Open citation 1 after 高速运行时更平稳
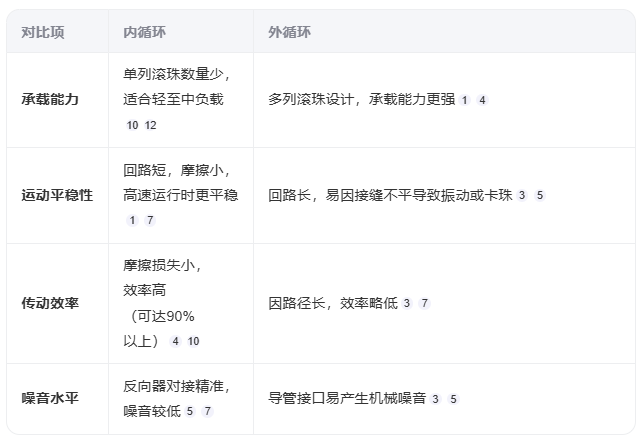 tap(132, 220)
